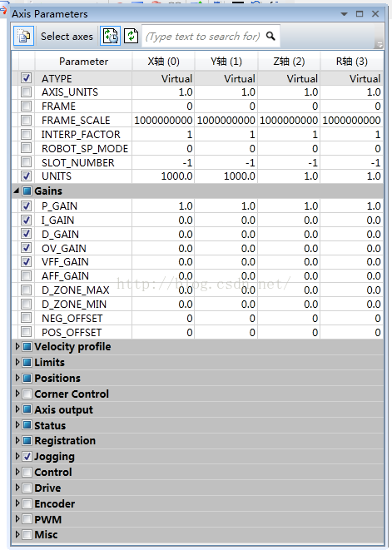Screen dimensions: 392x550
Task: Tick the Corner Control group checkbox
Action: [x=27, y=394]
